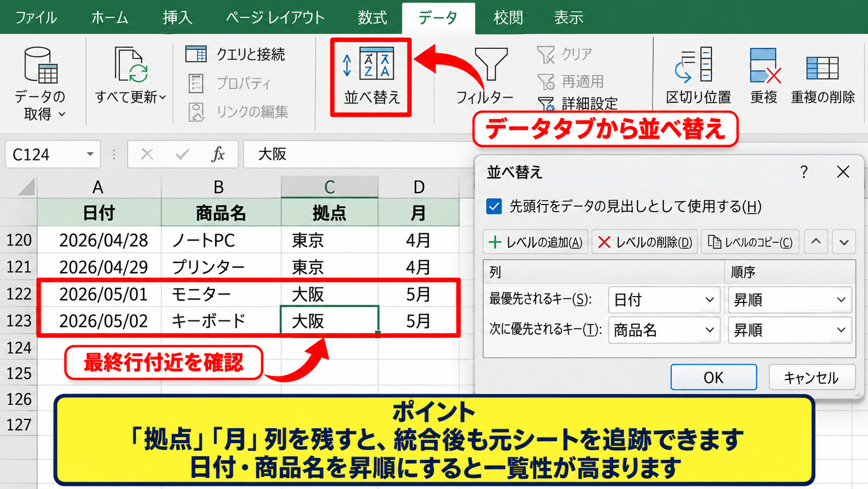Toggle 先頭行をデータの見出しとして使用する checkbox
868x489 pixels.
pos(494,207)
